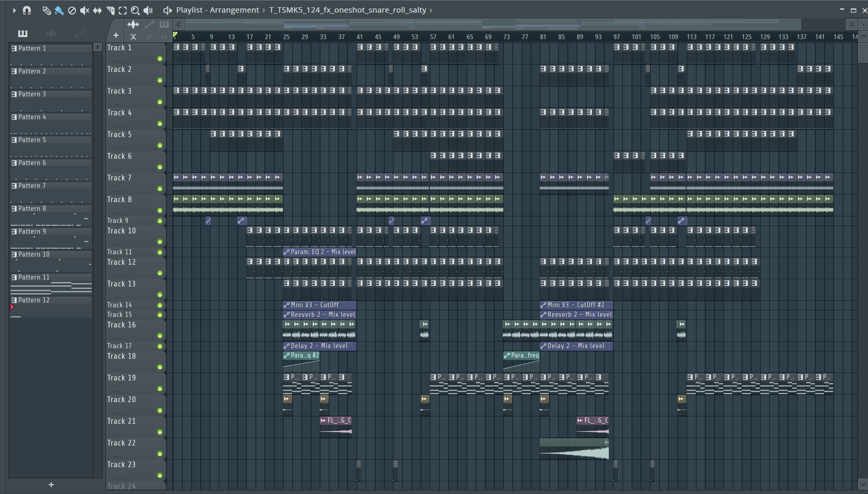Mute Track 9 with its green light
Viewport: 868px width, 494px height.
(160, 221)
